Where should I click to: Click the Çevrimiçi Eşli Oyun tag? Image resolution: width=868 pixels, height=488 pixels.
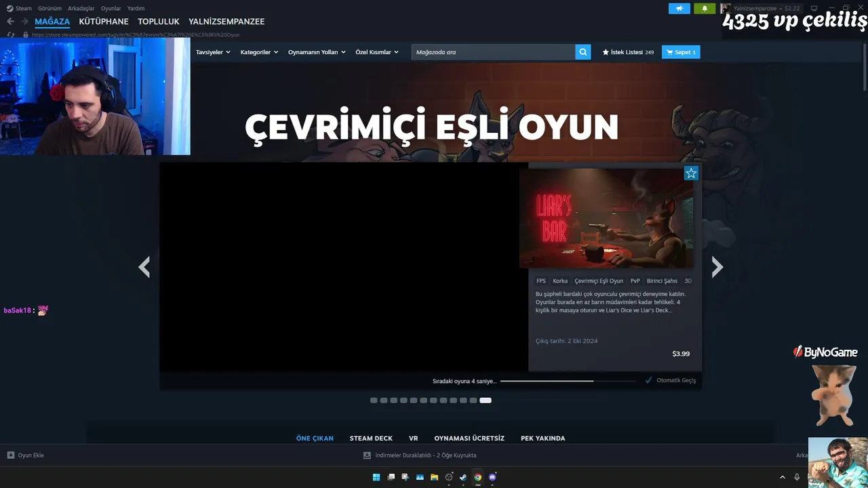tap(599, 281)
